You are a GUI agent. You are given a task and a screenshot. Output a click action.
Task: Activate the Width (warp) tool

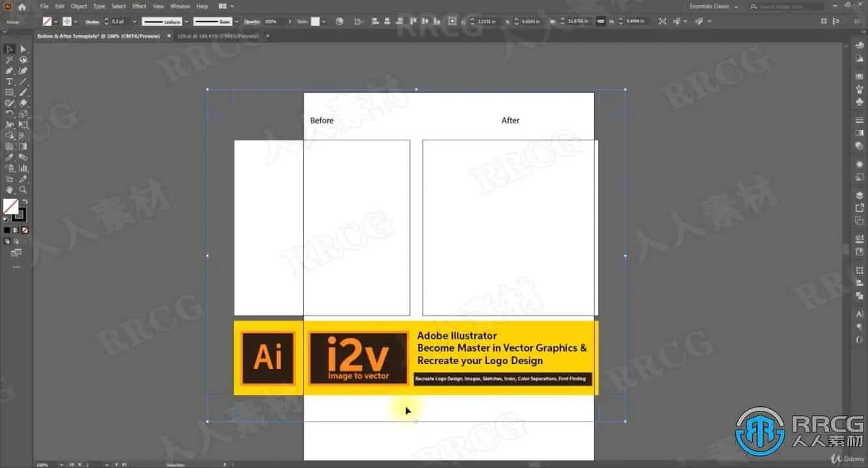(10, 125)
